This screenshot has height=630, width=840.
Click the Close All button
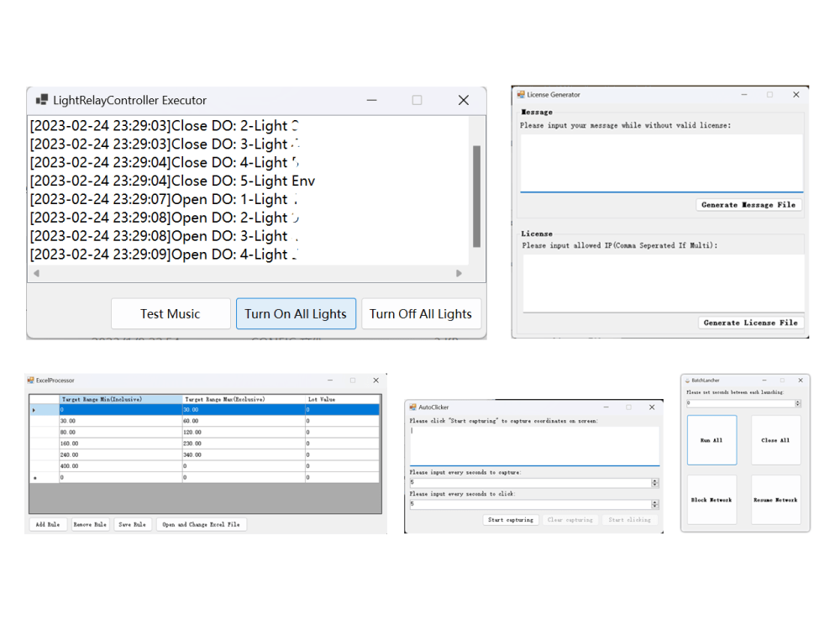(775, 440)
